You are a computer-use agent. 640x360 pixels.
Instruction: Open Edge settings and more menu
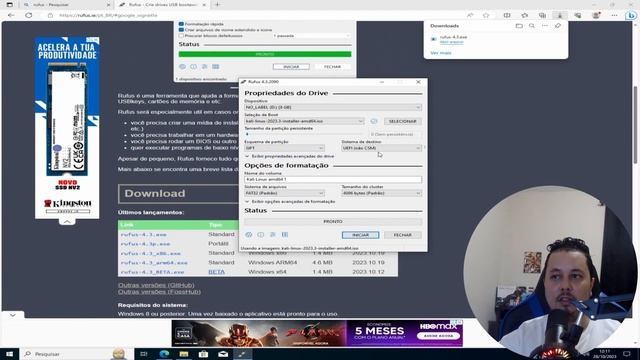tap(614, 15)
